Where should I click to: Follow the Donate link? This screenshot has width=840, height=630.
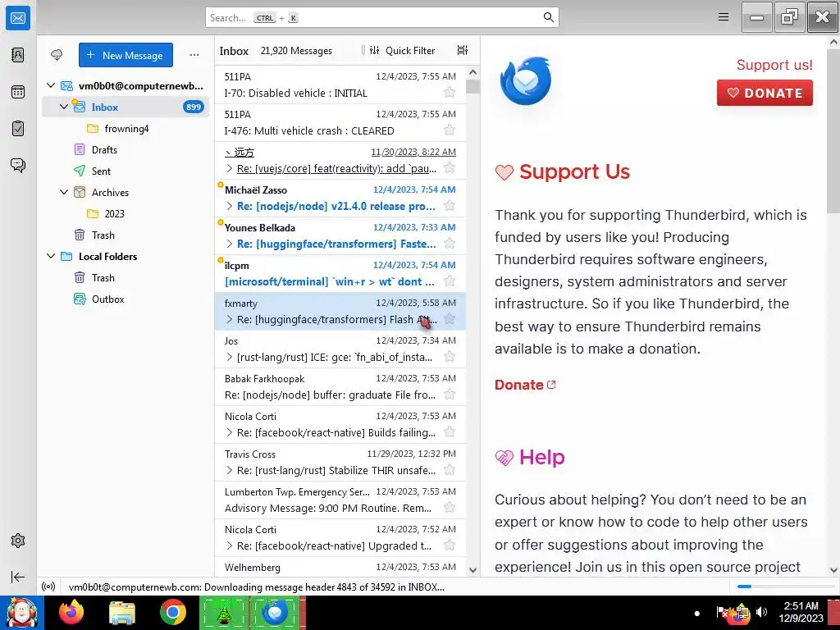coord(525,385)
